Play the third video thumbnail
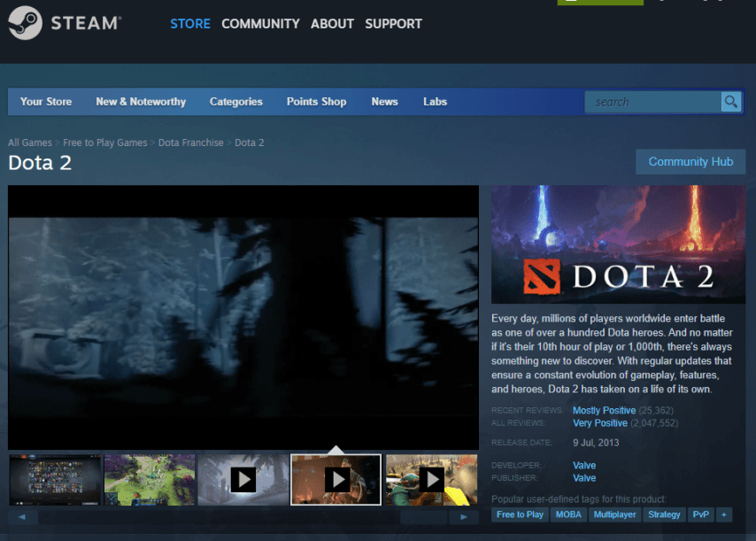 coord(243,479)
